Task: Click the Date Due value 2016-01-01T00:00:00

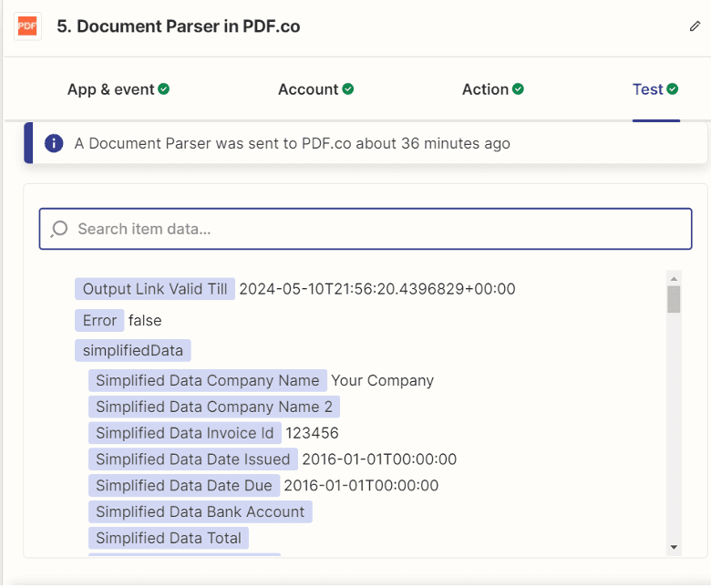Action: tap(361, 486)
